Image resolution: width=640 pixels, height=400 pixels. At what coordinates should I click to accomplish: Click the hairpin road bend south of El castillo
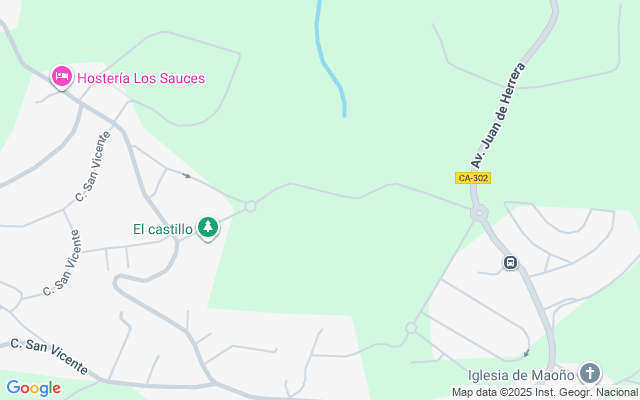(119, 281)
